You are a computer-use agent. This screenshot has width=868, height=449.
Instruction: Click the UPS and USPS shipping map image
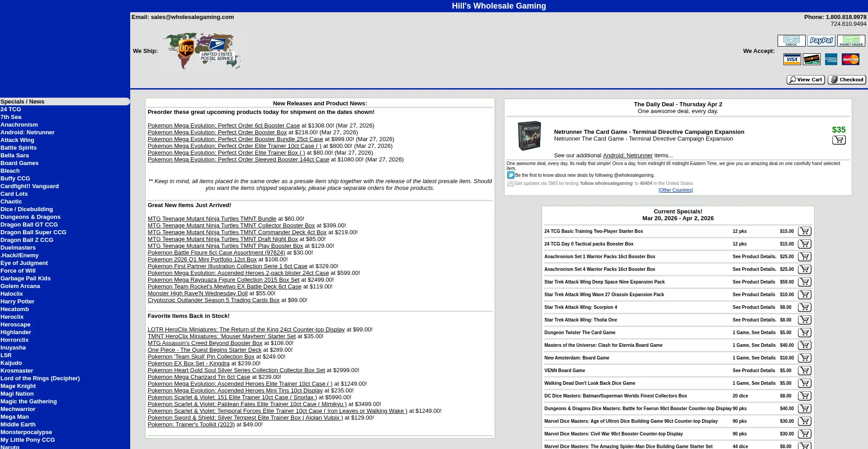[x=203, y=51]
